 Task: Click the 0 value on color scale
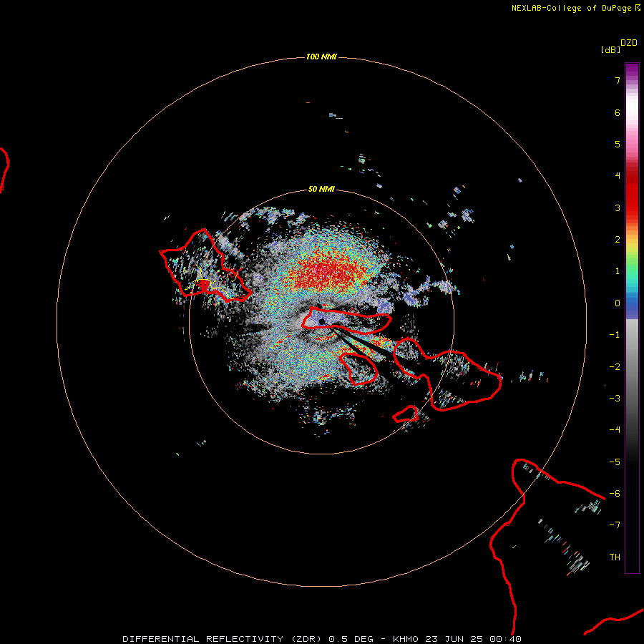pyautogui.click(x=618, y=303)
